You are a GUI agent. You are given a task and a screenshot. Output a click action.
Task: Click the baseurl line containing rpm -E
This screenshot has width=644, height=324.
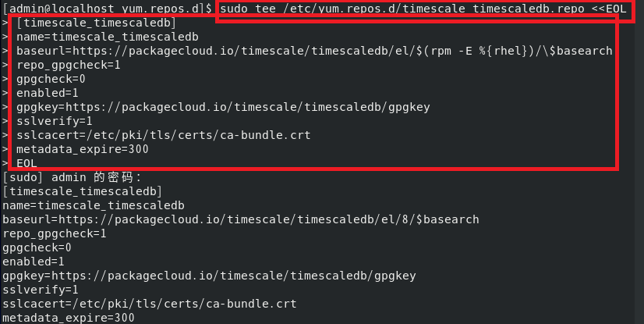point(314,51)
